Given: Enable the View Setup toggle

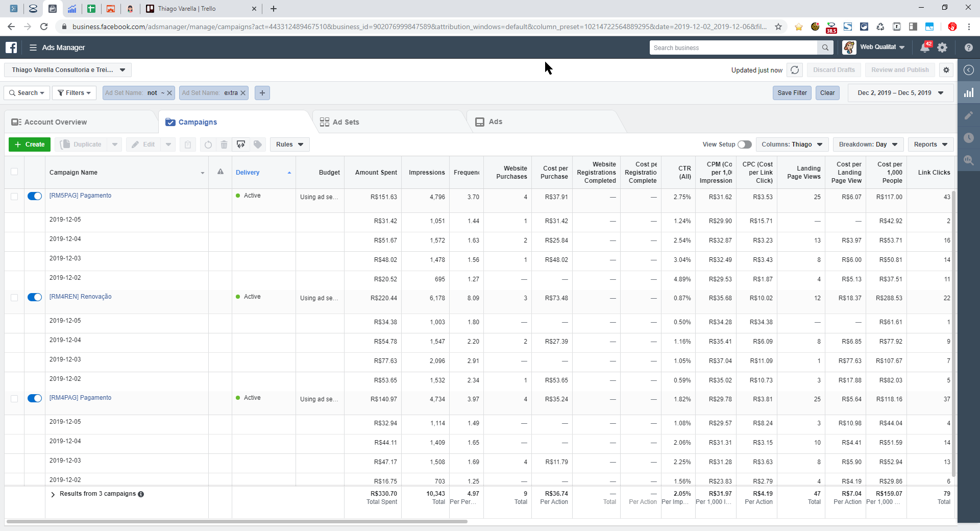Looking at the screenshot, I should (744, 144).
